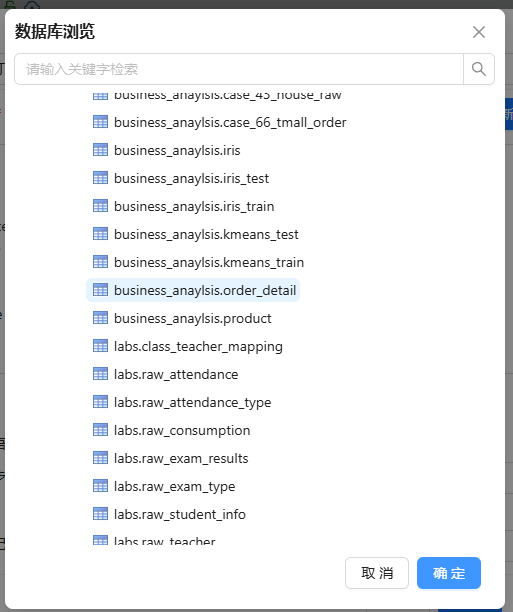Screen dimensions: 513x612
Task: Click table icon beside business_anaylsis.iris
Action: click(x=100, y=150)
